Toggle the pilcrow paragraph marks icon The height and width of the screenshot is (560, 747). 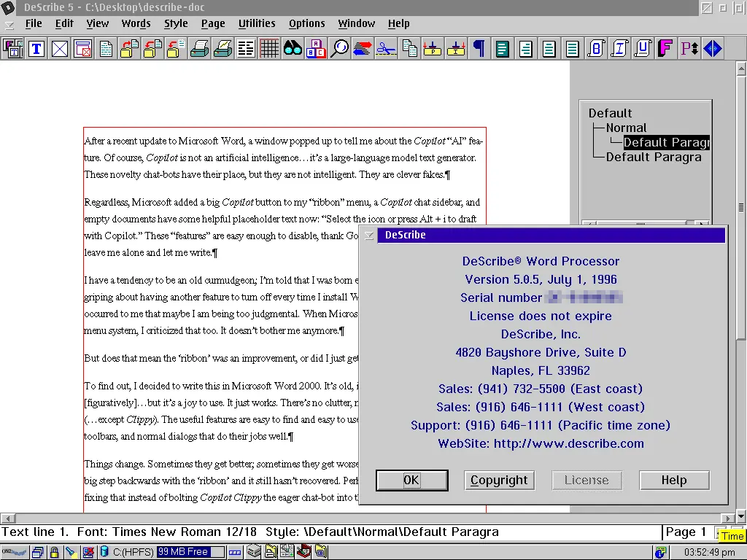point(480,49)
